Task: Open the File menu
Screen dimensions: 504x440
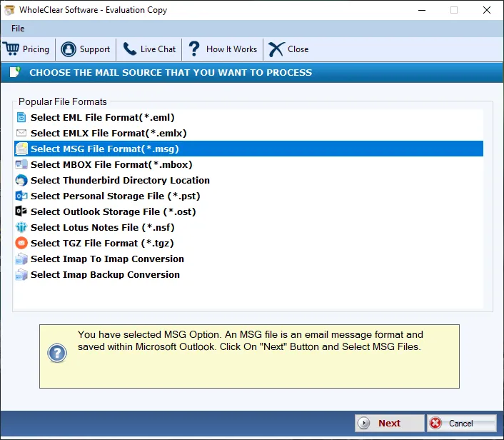Action: coord(18,29)
